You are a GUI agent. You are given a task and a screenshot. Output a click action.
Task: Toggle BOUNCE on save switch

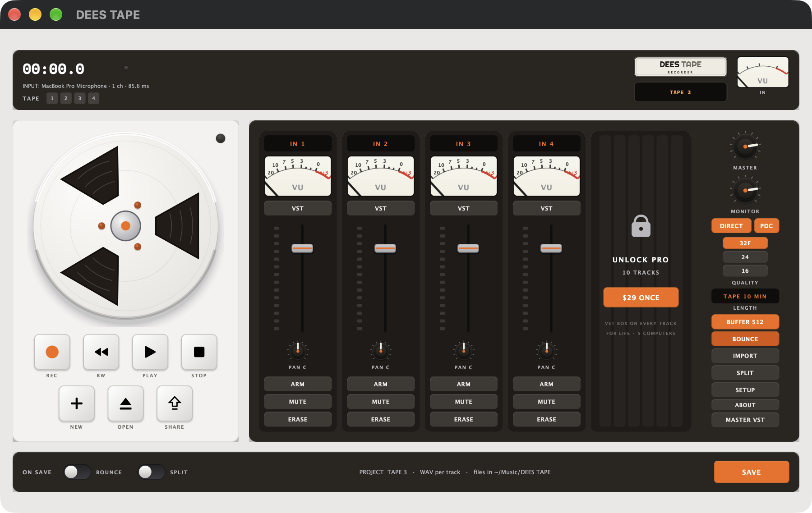77,472
